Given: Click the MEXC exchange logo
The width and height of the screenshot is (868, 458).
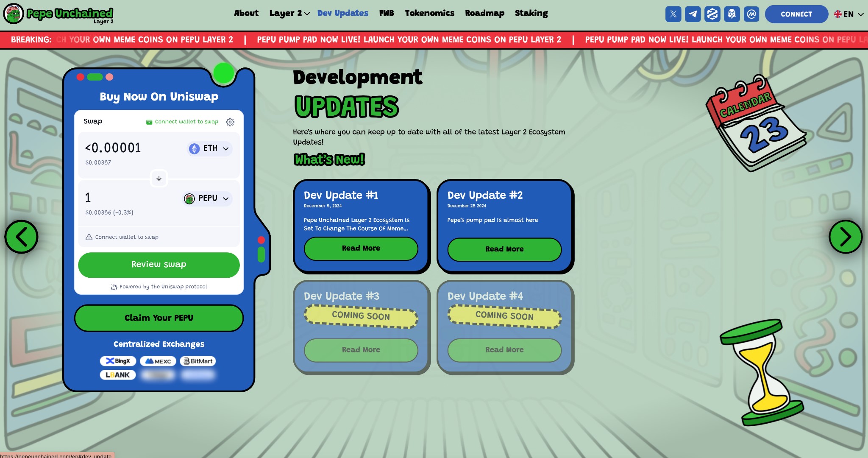Looking at the screenshot, I should [x=158, y=361].
